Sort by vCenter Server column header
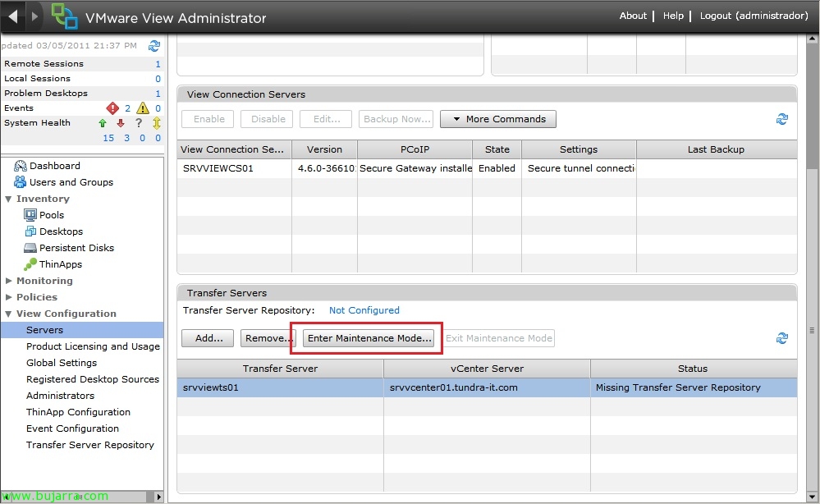The width and height of the screenshot is (820, 504). pos(487,369)
